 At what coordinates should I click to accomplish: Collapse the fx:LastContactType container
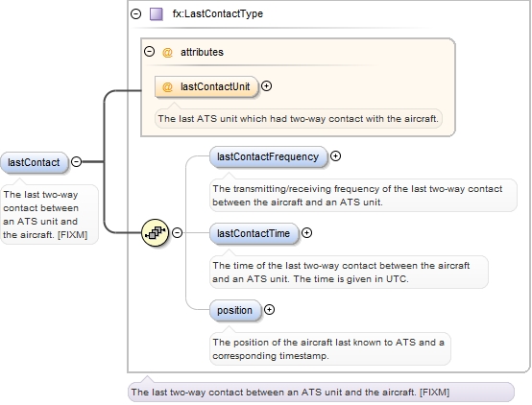coord(136,13)
